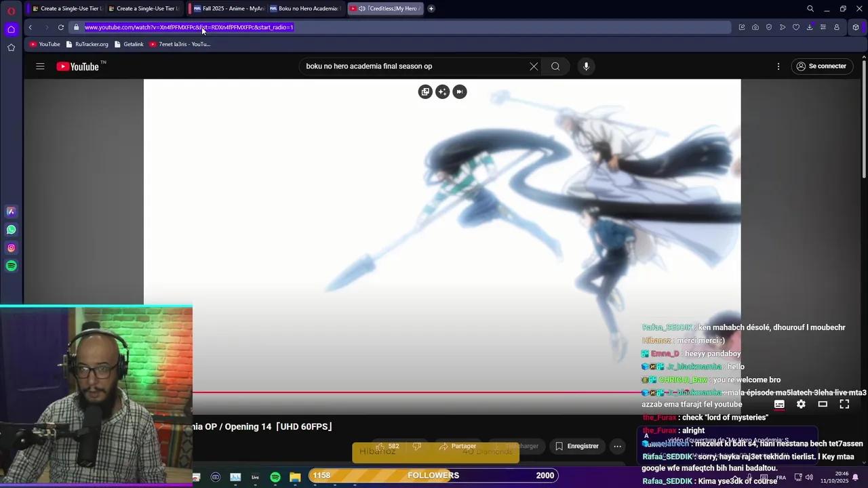
Task: Click the Partager share button
Action: tap(458, 446)
